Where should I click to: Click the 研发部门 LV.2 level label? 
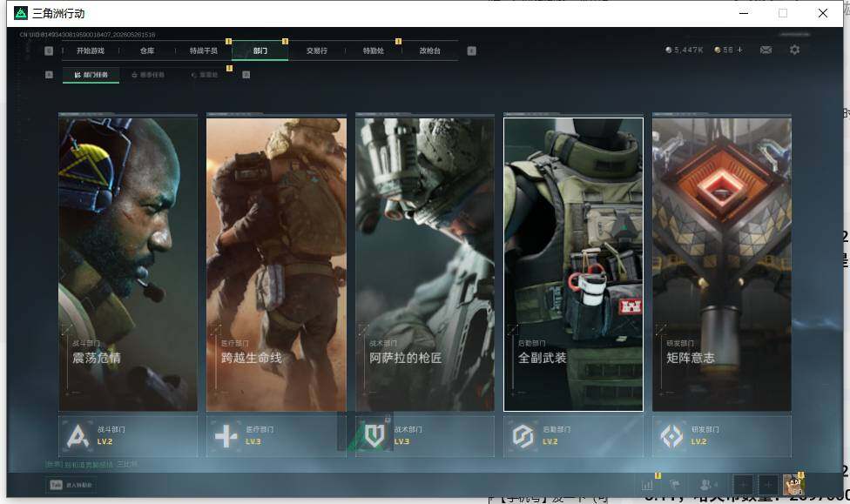click(x=698, y=441)
